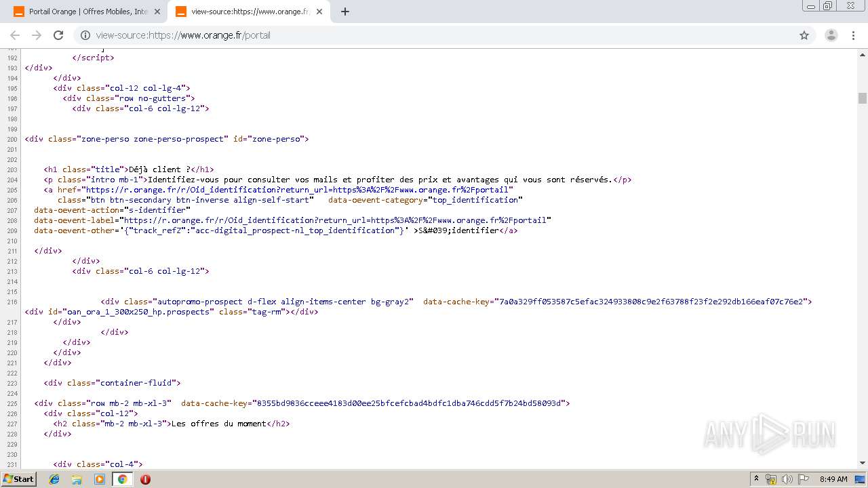868x488 pixels.
Task: Open the Action Center flag icon
Action: click(x=804, y=479)
